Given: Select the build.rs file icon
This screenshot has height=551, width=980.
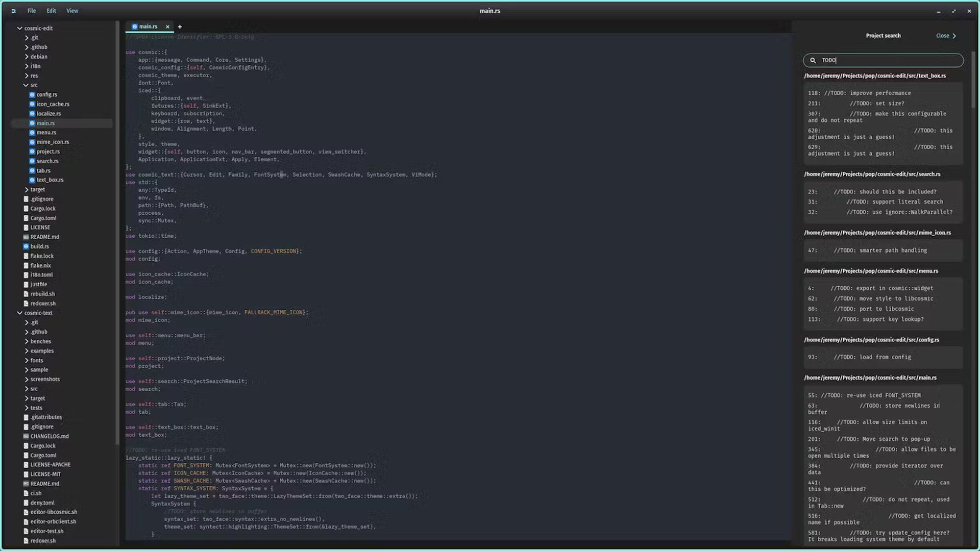Looking at the screenshot, I should 26,246.
